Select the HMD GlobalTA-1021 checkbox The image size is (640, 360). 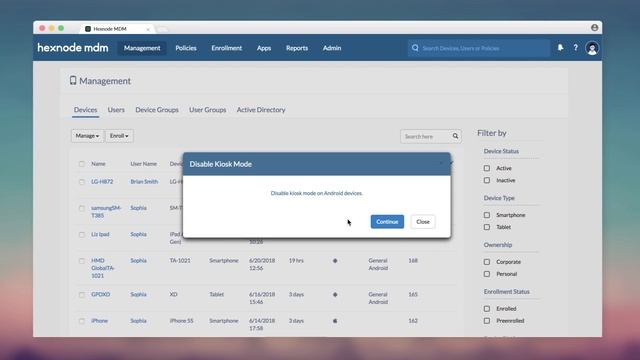82,261
